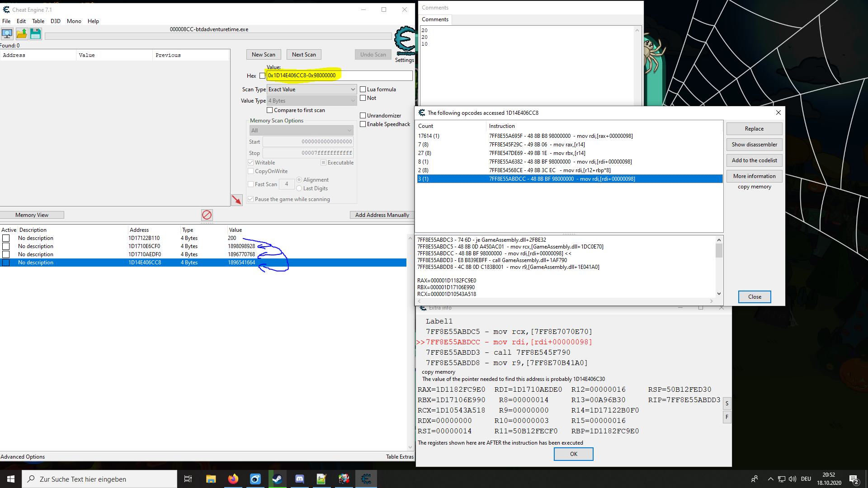Open the Table menu

(38, 21)
